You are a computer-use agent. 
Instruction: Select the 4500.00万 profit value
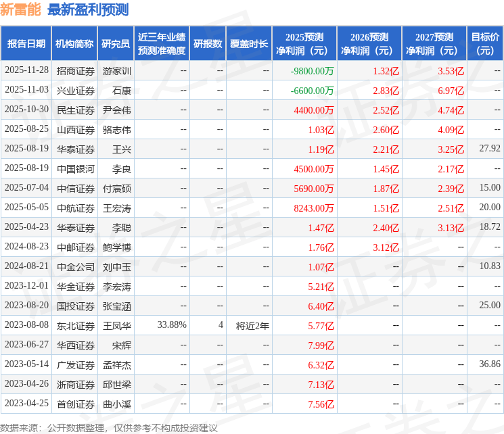pos(314,169)
